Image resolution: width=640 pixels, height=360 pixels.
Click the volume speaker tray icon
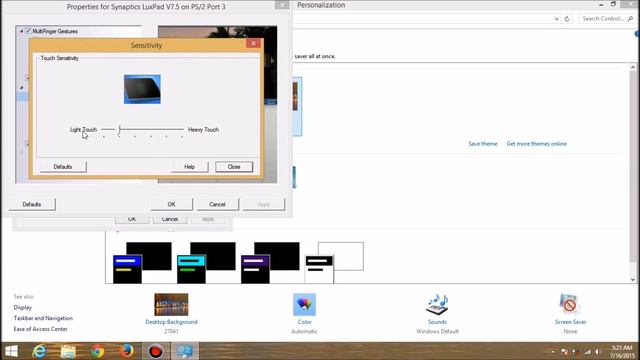point(598,351)
